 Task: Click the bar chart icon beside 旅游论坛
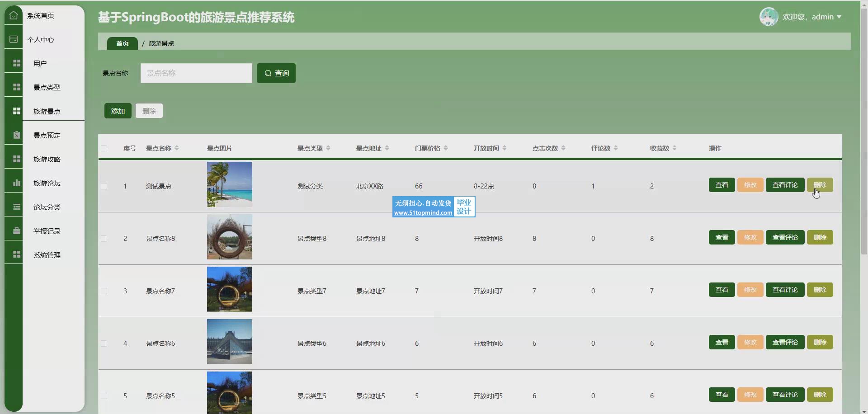coord(17,183)
